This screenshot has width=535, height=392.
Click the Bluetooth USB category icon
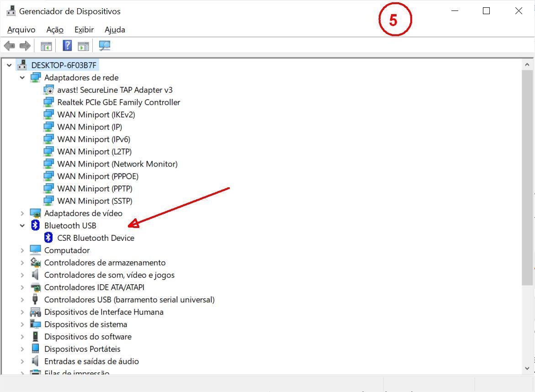click(36, 225)
